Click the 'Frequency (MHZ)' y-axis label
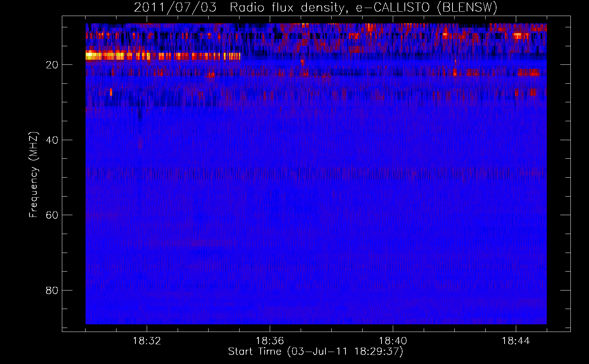 point(33,175)
